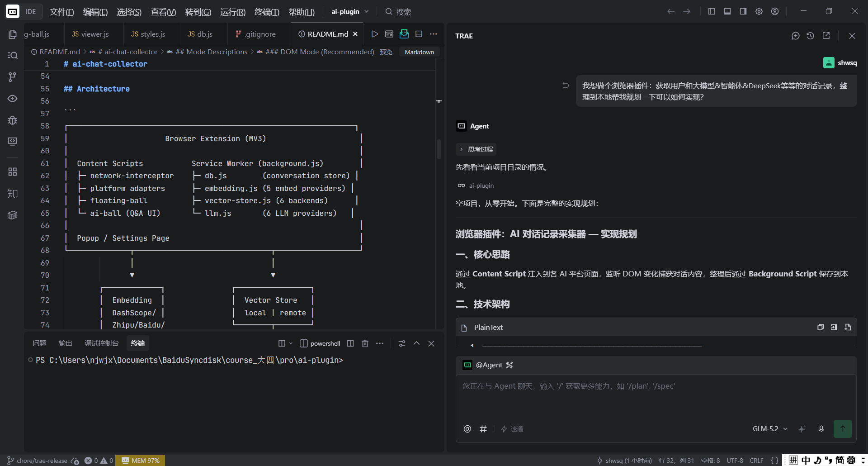Open the Run and Debug bug icon
868x466 pixels.
(x=13, y=120)
